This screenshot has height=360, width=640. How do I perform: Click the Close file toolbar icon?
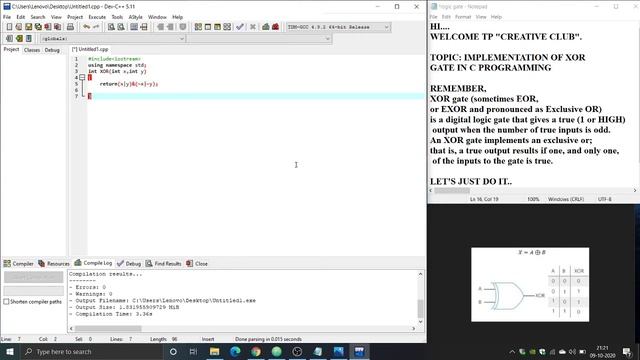pyautogui.click(x=48, y=27)
